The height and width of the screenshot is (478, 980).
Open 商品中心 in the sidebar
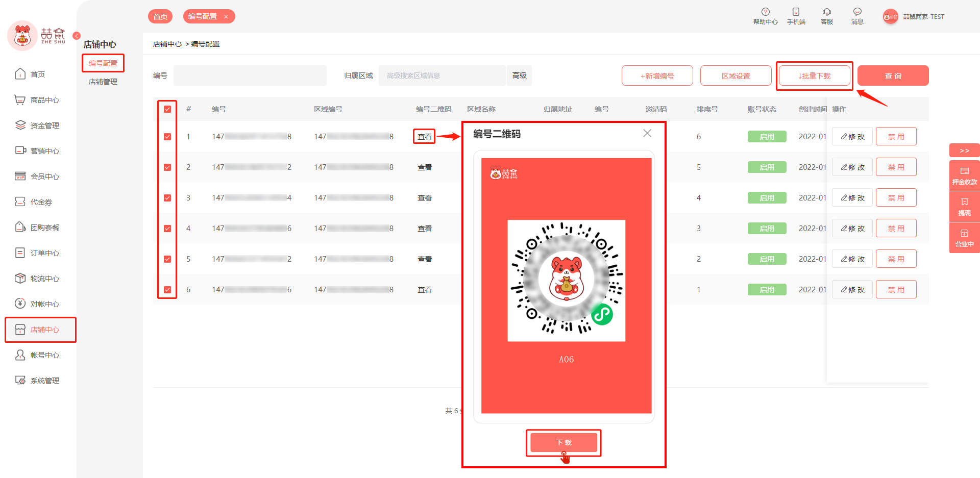tap(38, 100)
